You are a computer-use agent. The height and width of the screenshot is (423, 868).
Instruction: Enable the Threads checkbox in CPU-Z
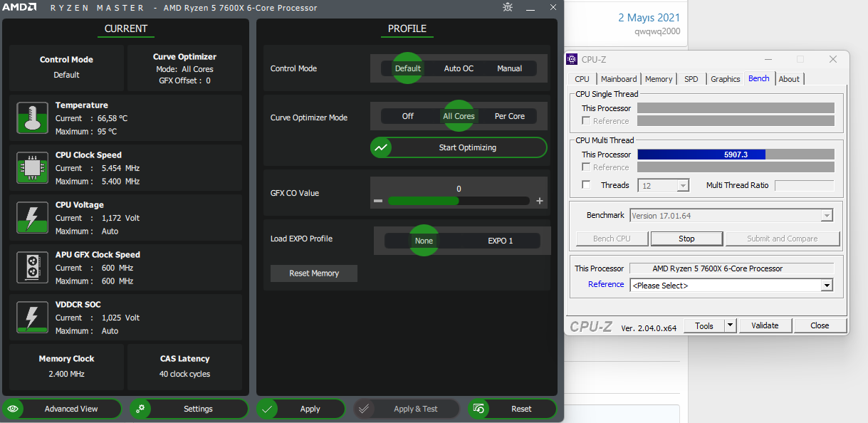[586, 185]
